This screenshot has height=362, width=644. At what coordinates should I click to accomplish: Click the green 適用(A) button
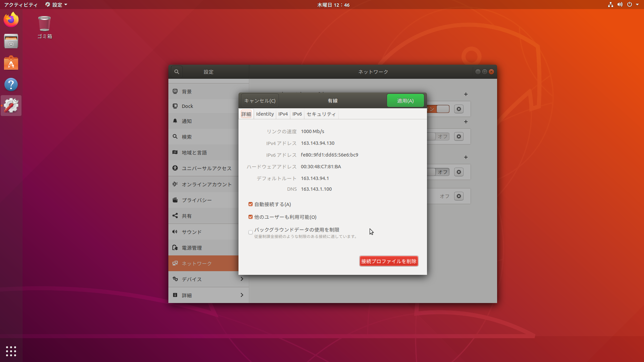coord(406,101)
